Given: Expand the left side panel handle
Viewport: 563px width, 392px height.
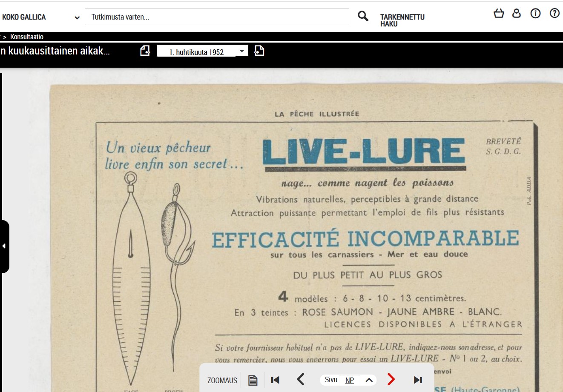Looking at the screenshot, I should [x=4, y=246].
